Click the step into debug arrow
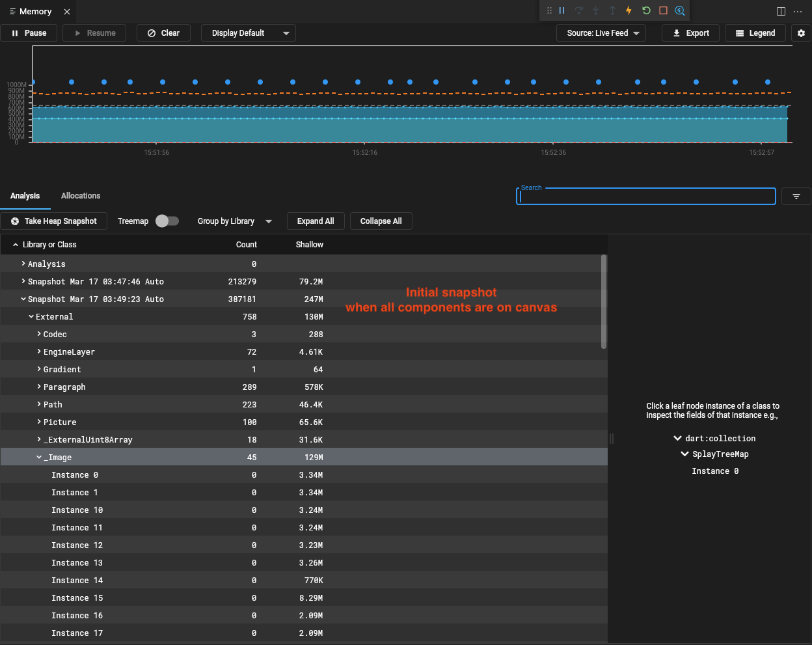 (x=595, y=10)
